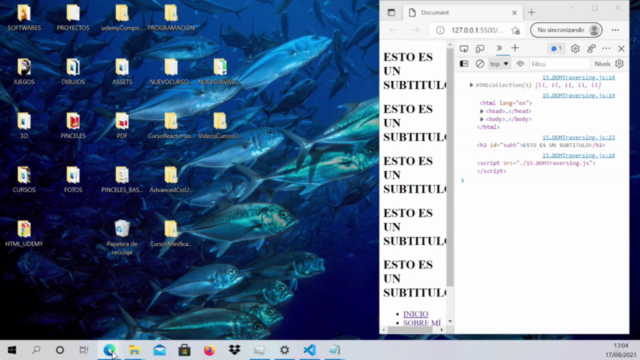640x360 pixels.
Task: Select the DIBUJOS desktop folder
Action: (73, 71)
